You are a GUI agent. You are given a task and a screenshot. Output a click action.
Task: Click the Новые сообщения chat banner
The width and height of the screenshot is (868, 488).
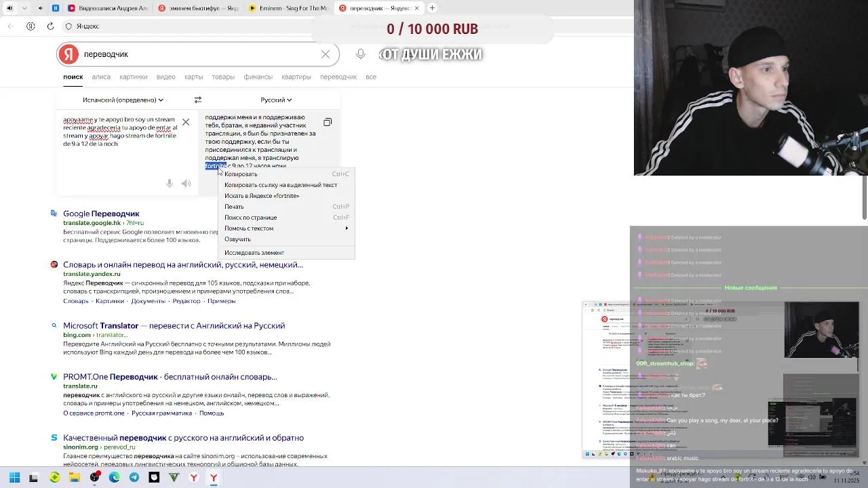[751, 288]
